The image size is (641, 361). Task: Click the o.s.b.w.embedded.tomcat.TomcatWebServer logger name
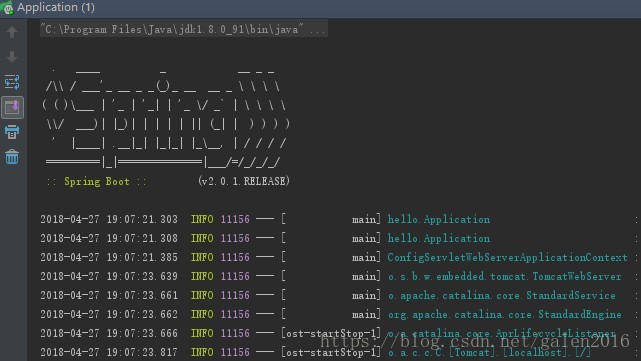(x=504, y=276)
